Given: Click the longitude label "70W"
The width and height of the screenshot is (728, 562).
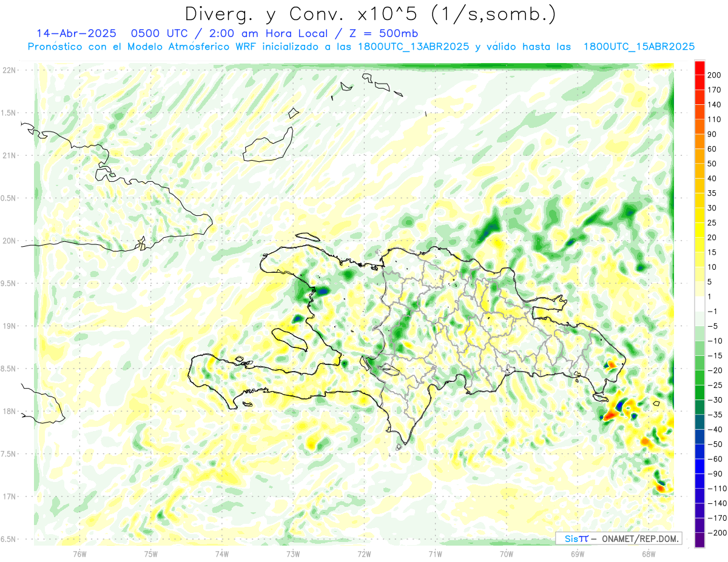Looking at the screenshot, I should (x=507, y=554).
